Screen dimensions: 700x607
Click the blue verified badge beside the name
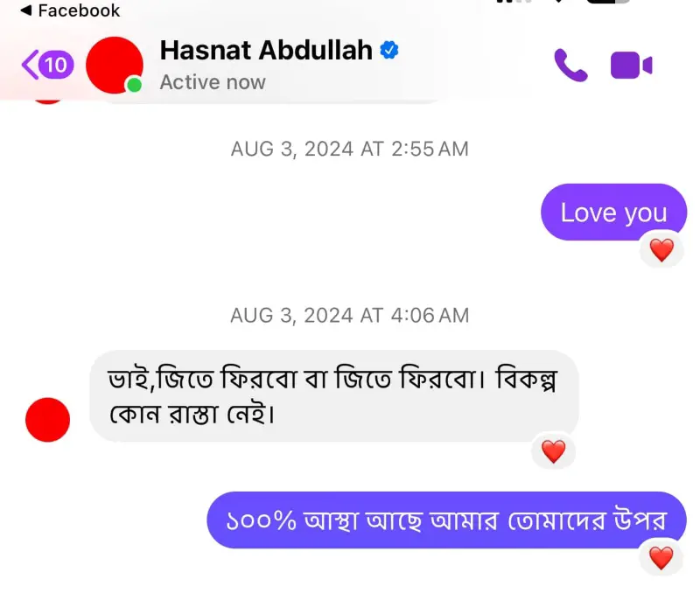[x=389, y=50]
